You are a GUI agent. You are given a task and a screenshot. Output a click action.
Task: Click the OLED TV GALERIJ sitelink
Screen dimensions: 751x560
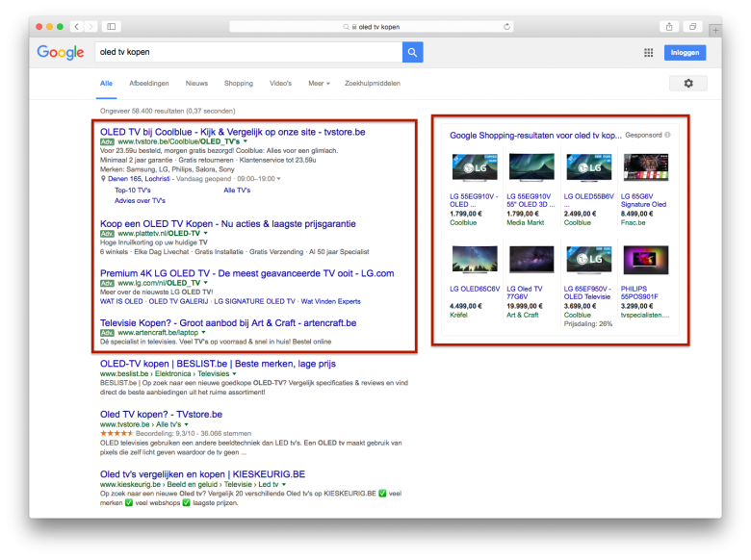click(179, 301)
